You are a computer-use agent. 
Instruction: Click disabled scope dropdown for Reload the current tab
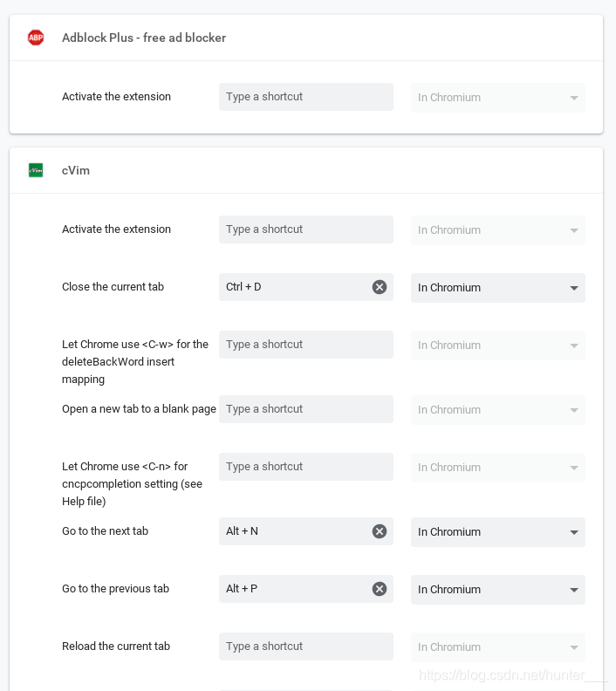pos(498,647)
